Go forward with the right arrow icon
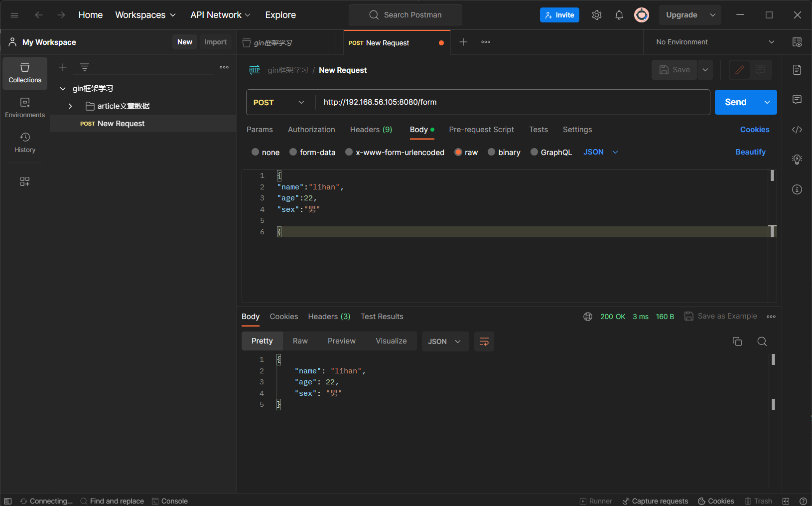Screen dimensions: 812x506 click(x=61, y=15)
